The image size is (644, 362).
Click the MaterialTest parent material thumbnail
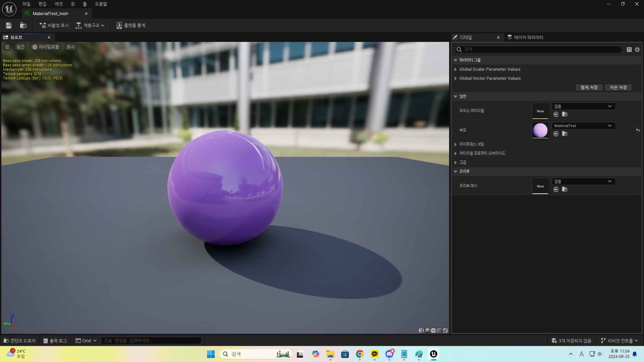pos(540,130)
